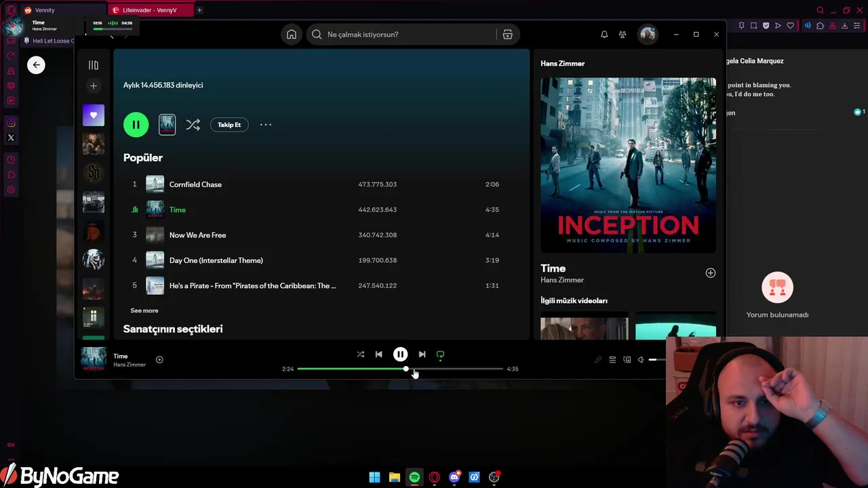Click browser search magnifier icon
The width and height of the screenshot is (868, 488).
point(820,10)
